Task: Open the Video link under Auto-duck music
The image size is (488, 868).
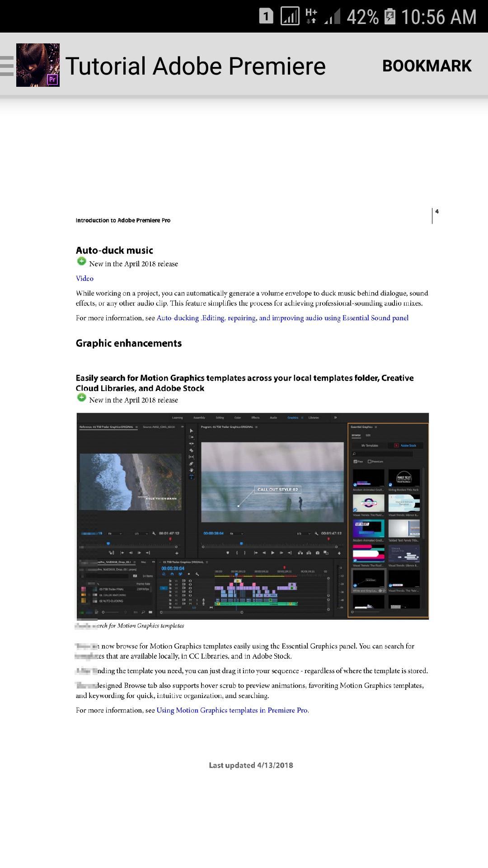Action: pyautogui.click(x=84, y=278)
